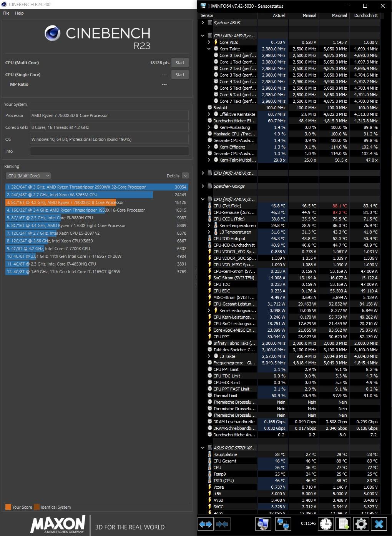Click the Aktuell column header
Screen dimensions: 392x536
(x=272, y=15)
